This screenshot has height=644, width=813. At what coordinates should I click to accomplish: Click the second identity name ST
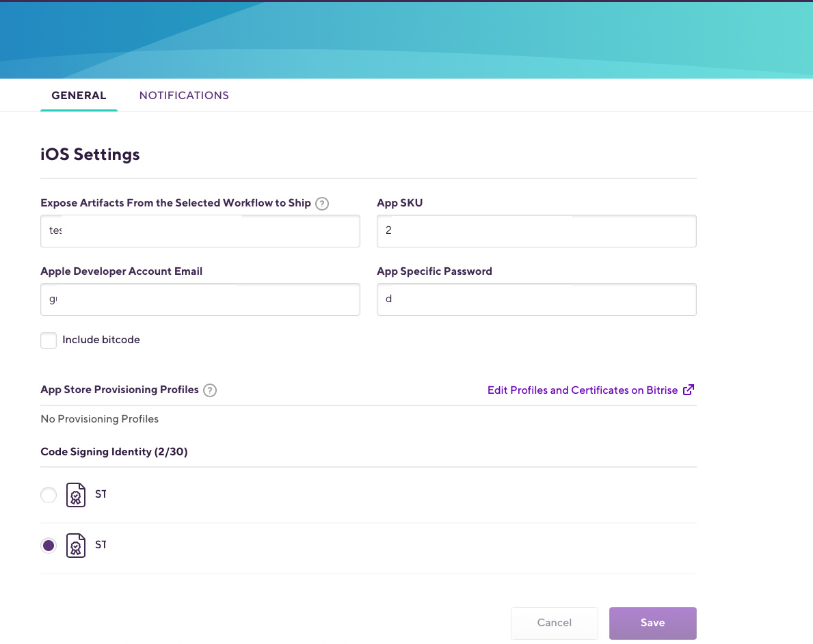pyautogui.click(x=101, y=545)
